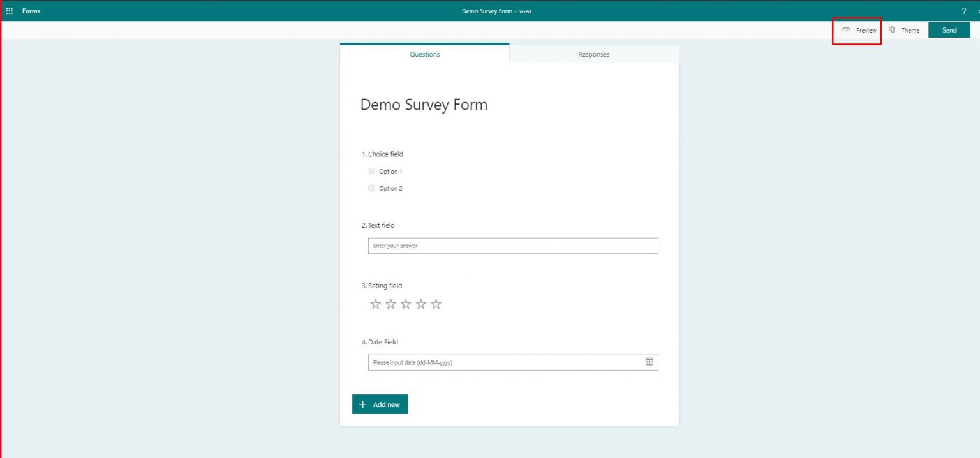
Task: Select the middle rating star
Action: pos(405,304)
